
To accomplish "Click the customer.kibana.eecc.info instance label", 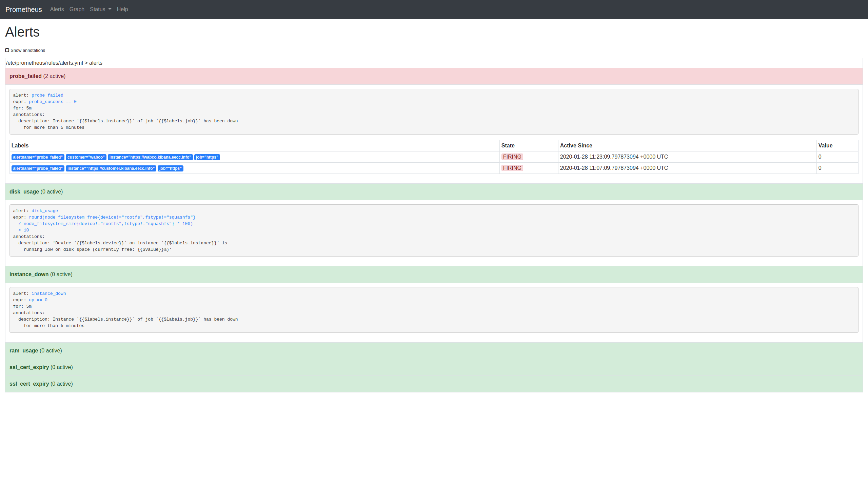I will point(111,168).
